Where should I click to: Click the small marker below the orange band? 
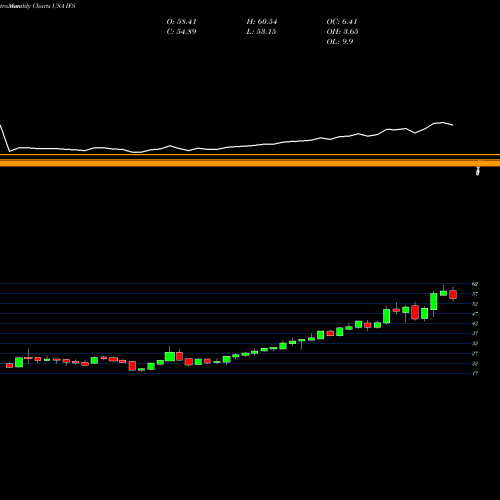[x=478, y=171]
